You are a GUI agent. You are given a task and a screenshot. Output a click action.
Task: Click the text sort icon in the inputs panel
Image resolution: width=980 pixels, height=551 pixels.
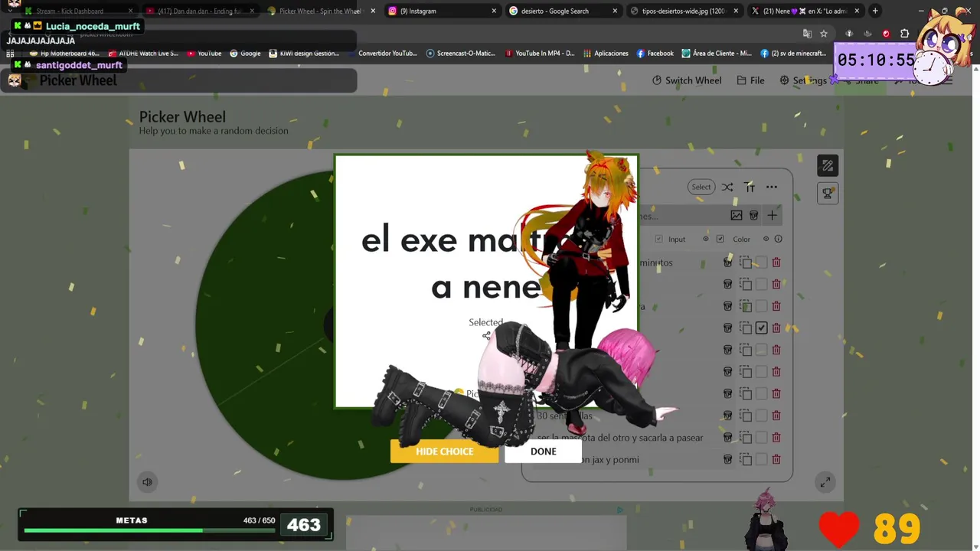click(750, 187)
